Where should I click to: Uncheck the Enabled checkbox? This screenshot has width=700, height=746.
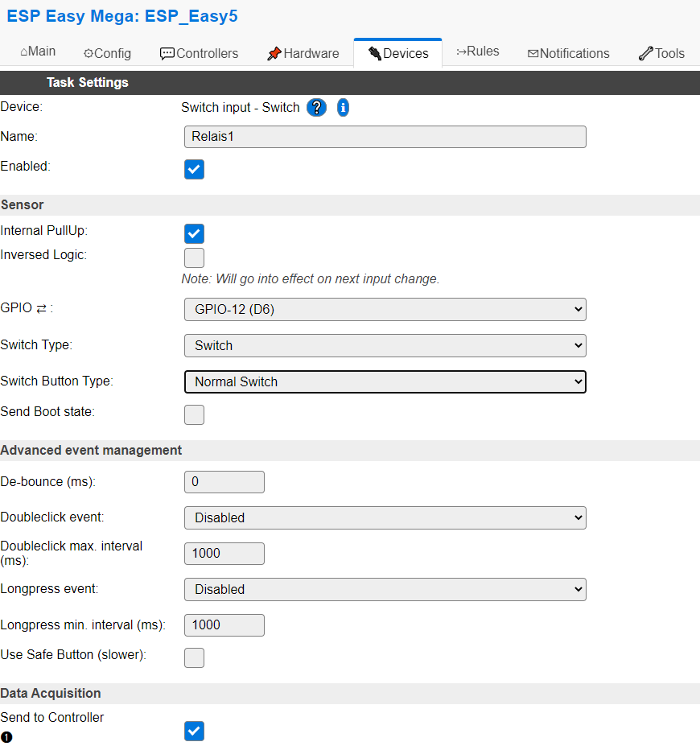(194, 169)
